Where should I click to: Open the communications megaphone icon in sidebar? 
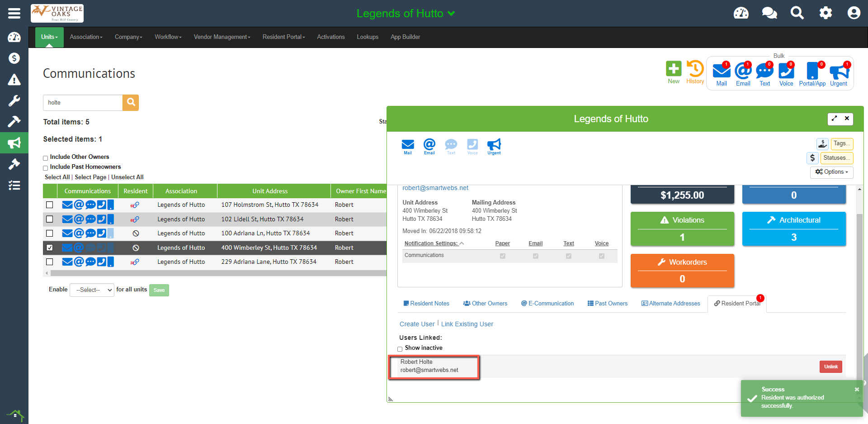click(x=14, y=143)
